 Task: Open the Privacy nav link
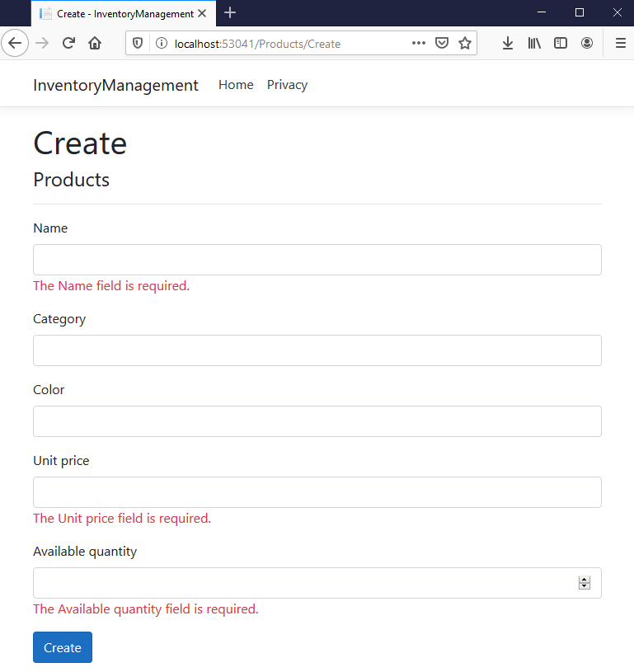point(287,85)
